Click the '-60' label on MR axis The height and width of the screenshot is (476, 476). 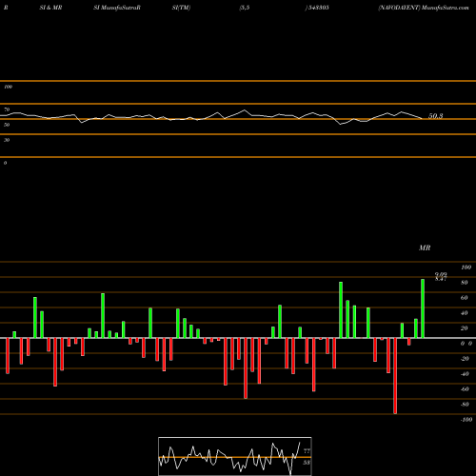coord(465,389)
